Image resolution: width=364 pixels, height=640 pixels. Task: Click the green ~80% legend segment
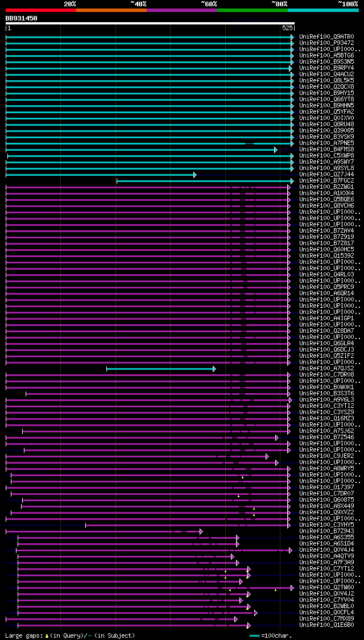tap(253, 10)
